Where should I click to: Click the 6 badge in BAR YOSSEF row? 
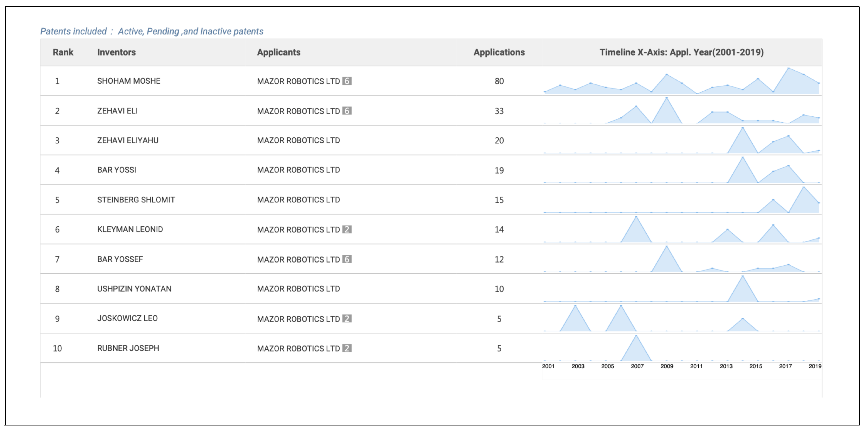[x=347, y=259]
